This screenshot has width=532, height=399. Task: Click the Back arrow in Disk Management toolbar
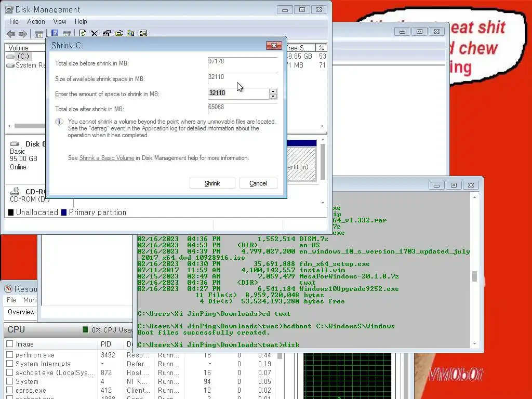pyautogui.click(x=11, y=34)
